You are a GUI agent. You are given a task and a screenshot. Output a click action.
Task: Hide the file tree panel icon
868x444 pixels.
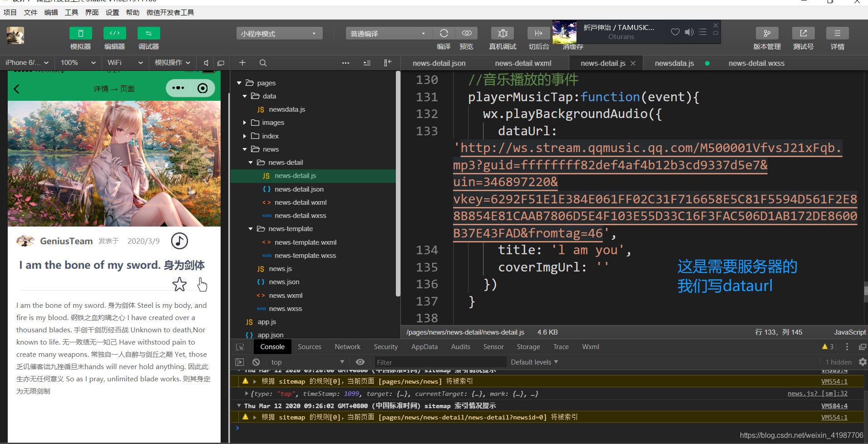click(x=388, y=63)
